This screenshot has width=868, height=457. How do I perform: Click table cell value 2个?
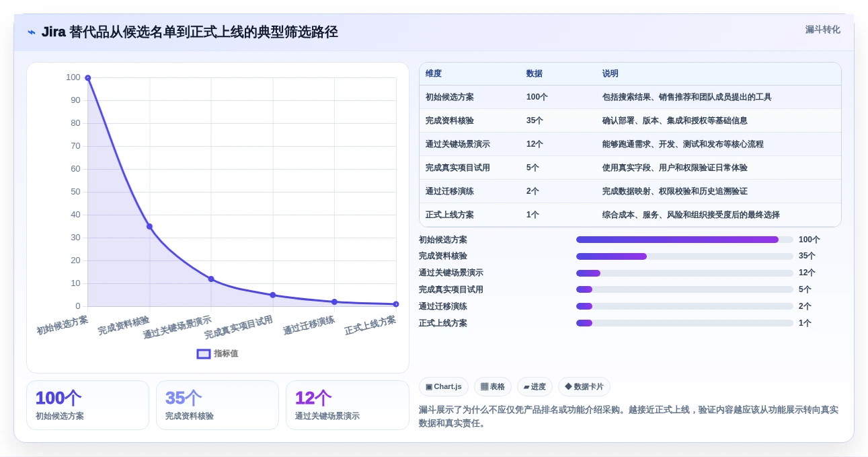click(532, 191)
